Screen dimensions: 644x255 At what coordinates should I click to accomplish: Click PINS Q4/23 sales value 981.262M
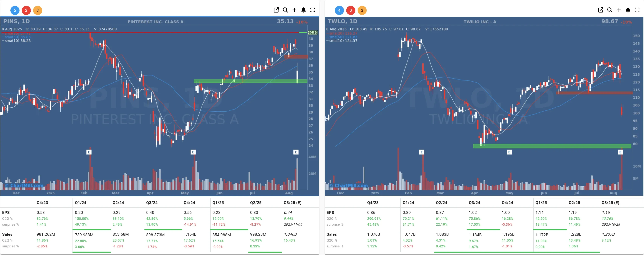point(46,234)
